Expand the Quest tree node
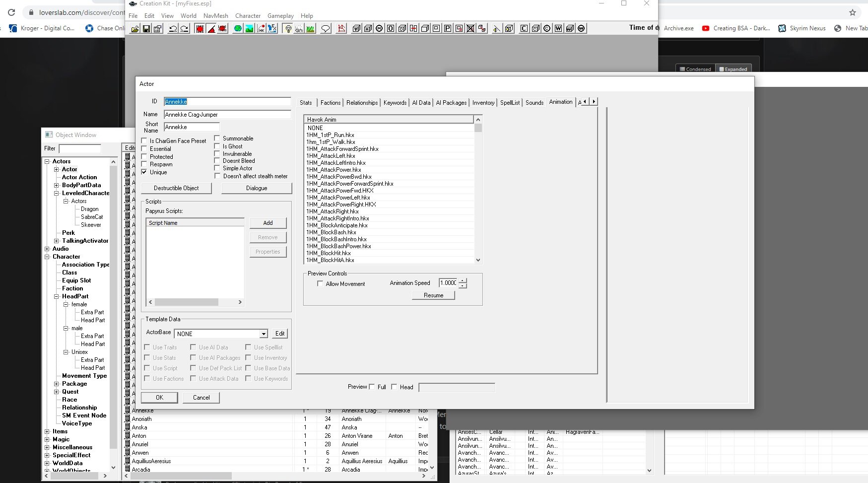Screen dimensions: 868x483 point(57,392)
